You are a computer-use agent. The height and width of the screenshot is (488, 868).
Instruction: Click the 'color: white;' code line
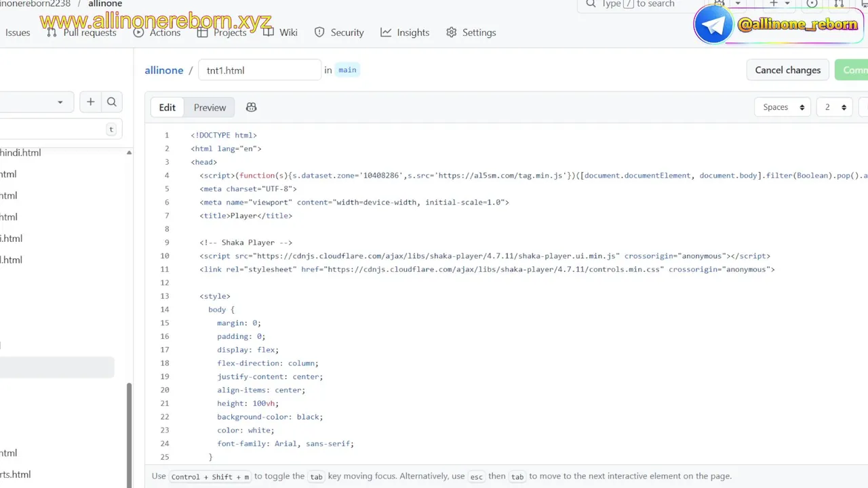coord(245,430)
